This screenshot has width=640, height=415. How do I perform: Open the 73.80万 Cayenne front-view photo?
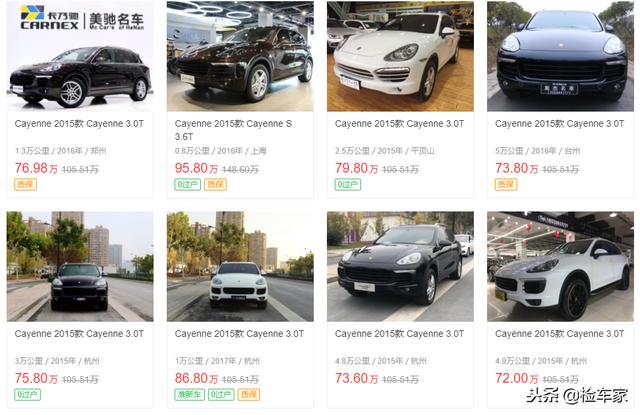[x=560, y=56]
